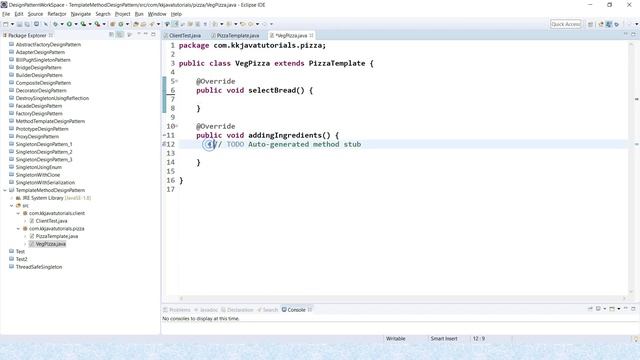The height and width of the screenshot is (360, 640).
Task: Switch to the ClientTest.java editor tab
Action: coord(182,36)
